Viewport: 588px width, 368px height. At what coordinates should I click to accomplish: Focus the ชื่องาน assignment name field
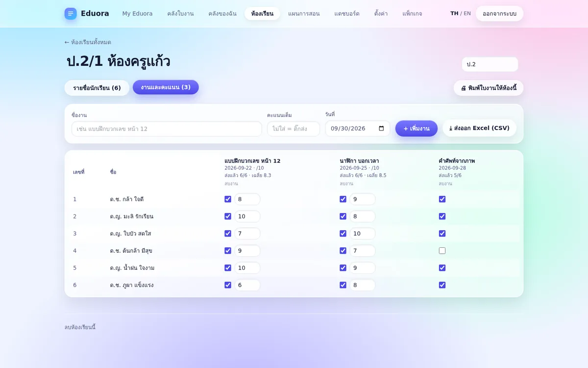point(167,129)
